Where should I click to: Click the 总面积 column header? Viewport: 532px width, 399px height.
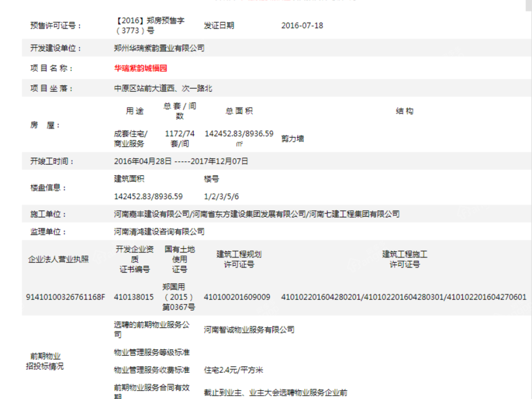point(239,111)
